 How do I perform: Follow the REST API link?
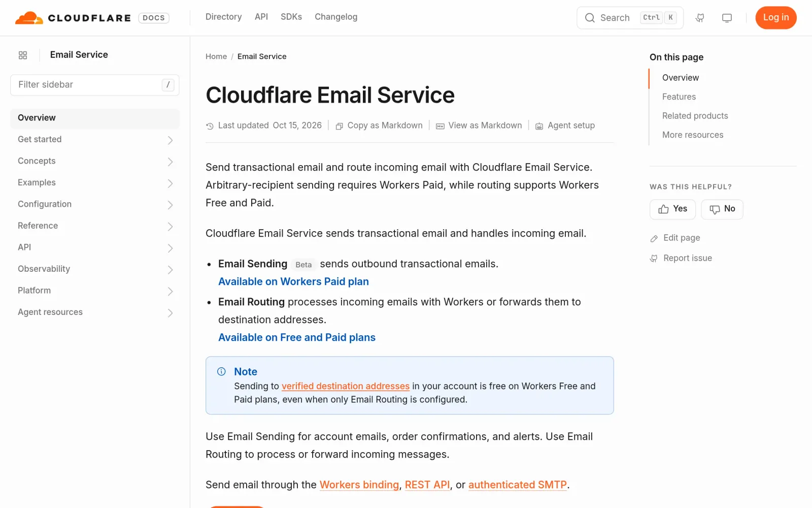point(427,485)
